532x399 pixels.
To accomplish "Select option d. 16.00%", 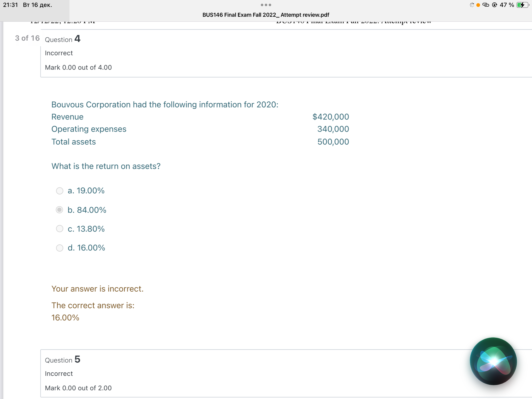I will pos(60,248).
